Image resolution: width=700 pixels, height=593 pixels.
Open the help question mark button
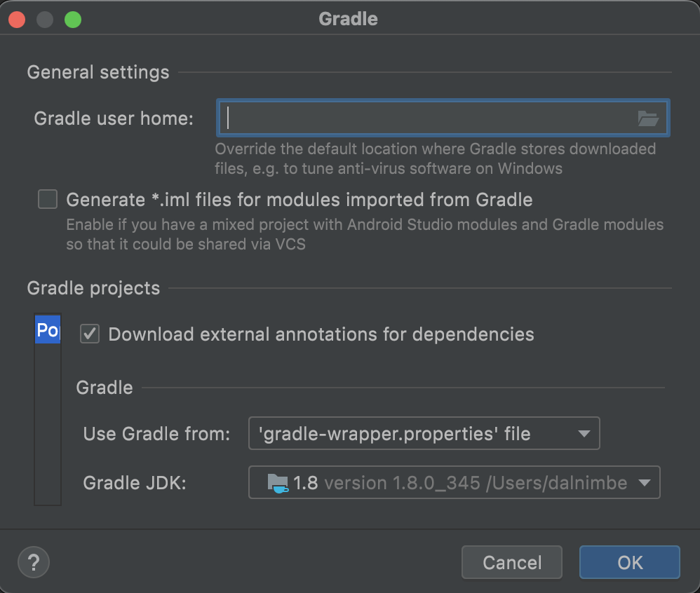coord(34,562)
